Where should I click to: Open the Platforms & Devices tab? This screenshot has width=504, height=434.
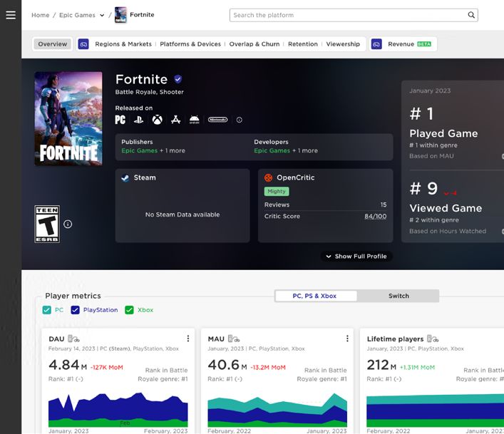point(190,44)
